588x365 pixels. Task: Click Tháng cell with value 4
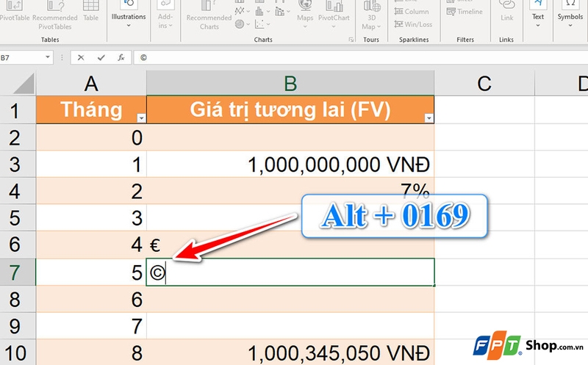[91, 245]
